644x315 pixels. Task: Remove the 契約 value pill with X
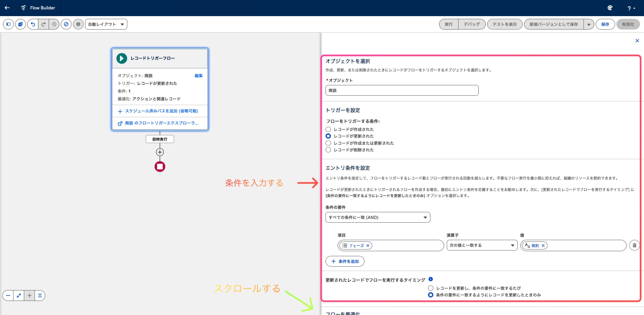pyautogui.click(x=543, y=245)
